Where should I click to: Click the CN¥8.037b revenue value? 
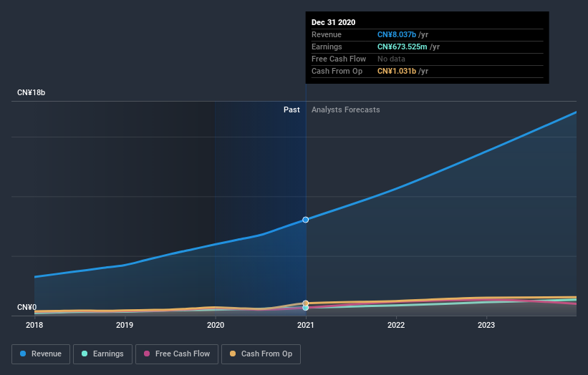pyautogui.click(x=397, y=34)
